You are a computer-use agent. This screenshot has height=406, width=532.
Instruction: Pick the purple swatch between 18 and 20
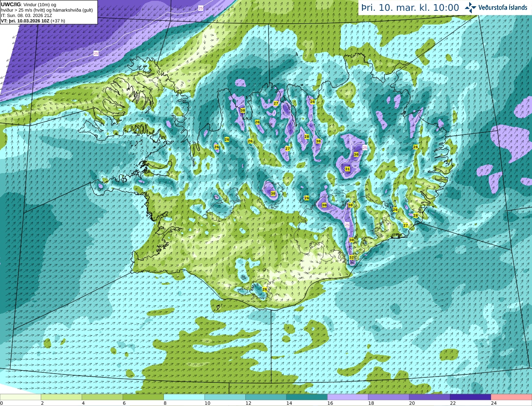389,397
